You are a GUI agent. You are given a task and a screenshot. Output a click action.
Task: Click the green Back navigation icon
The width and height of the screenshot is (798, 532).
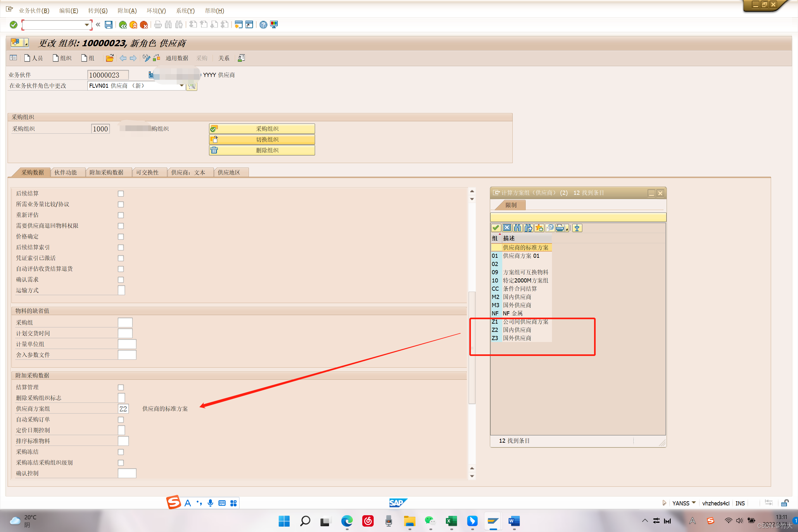pyautogui.click(x=123, y=25)
